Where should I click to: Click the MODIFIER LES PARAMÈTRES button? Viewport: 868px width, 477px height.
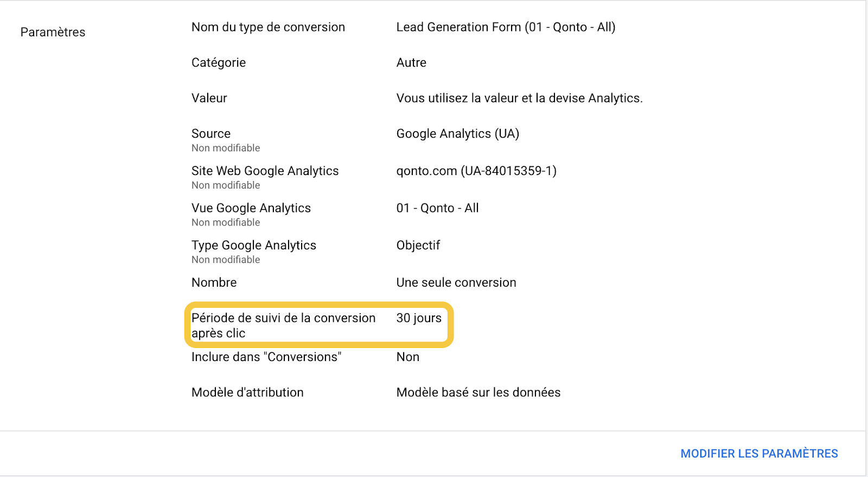pyautogui.click(x=759, y=454)
